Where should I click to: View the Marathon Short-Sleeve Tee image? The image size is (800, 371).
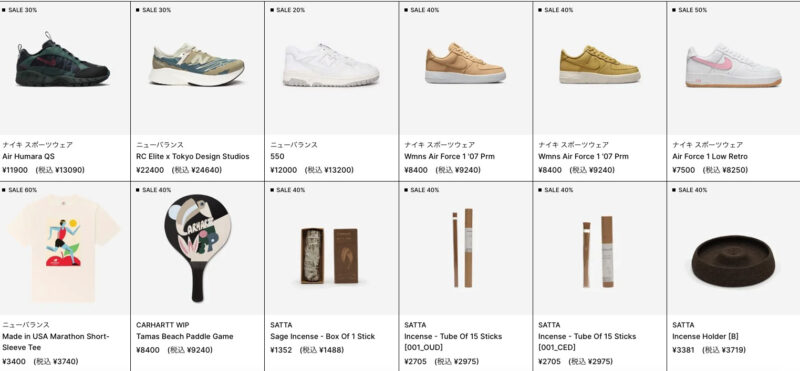pos(64,248)
